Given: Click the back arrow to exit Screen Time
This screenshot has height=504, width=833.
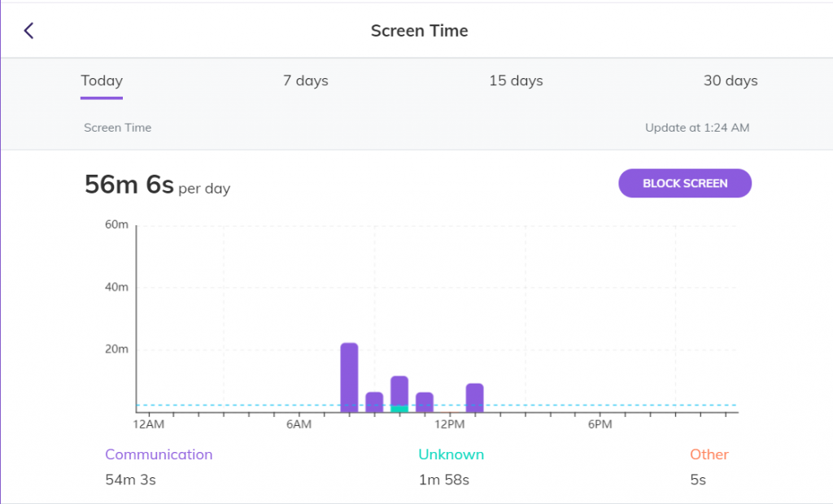Looking at the screenshot, I should [x=29, y=30].
